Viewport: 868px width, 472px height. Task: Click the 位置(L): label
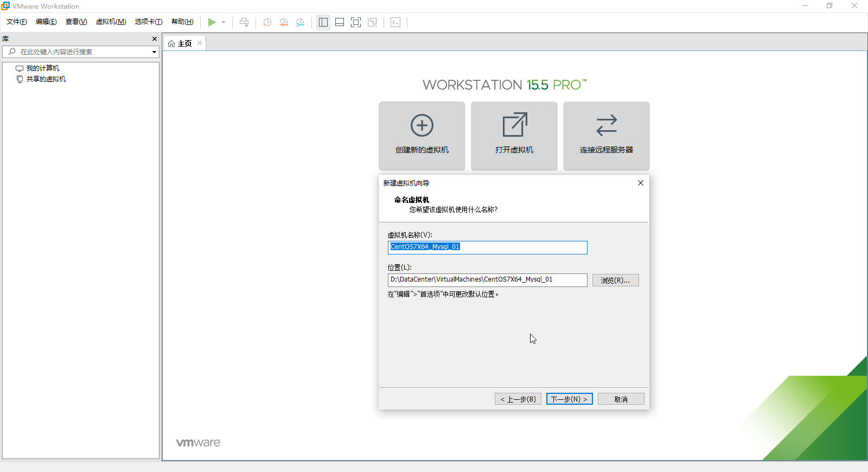click(400, 267)
